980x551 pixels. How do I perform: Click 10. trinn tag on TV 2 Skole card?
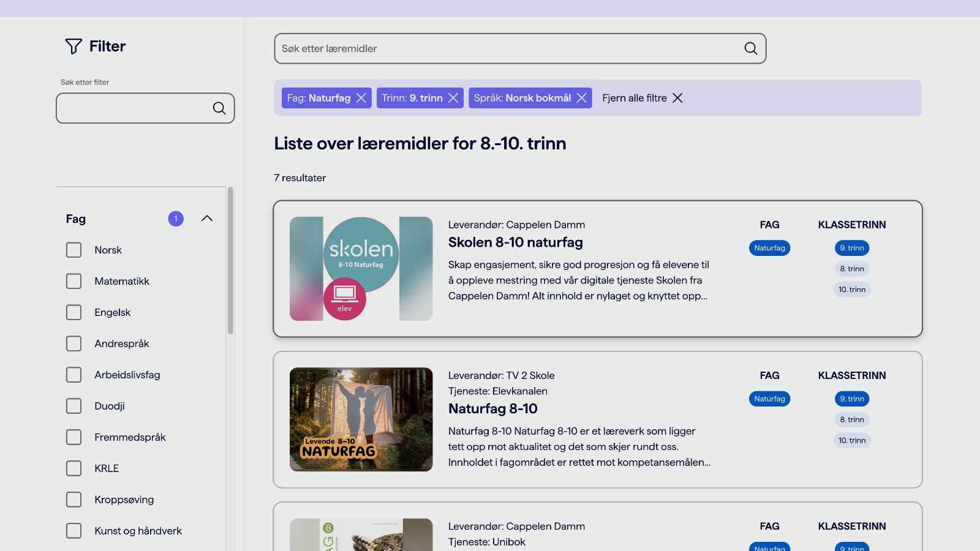[x=852, y=440]
